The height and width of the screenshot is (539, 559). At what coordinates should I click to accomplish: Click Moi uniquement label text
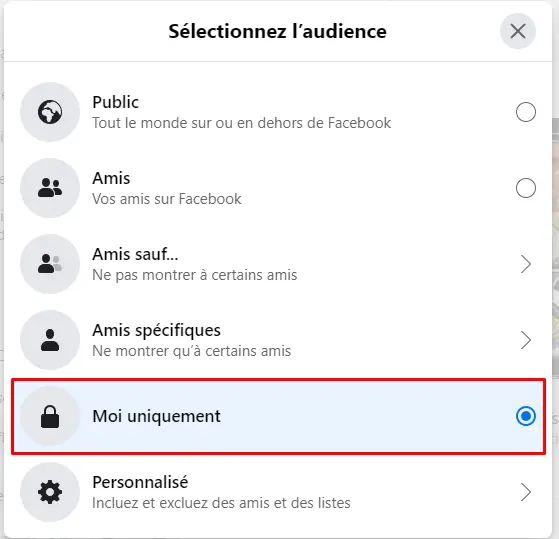[x=156, y=416]
